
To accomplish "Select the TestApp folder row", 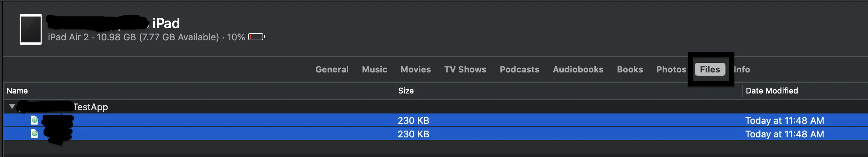I will point(91,107).
